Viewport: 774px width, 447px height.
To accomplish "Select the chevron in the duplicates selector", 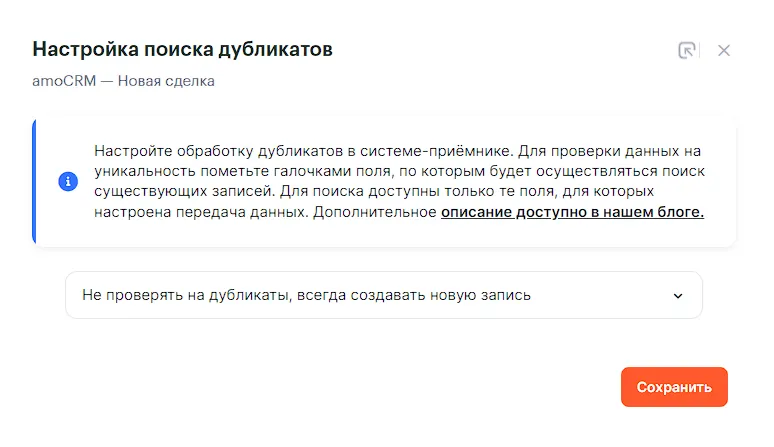I will (x=677, y=296).
